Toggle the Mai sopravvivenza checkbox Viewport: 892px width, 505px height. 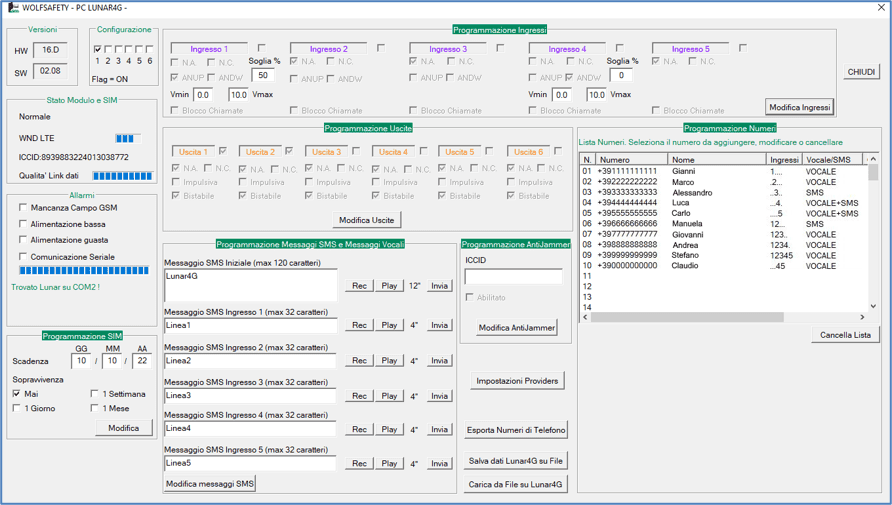pos(16,394)
